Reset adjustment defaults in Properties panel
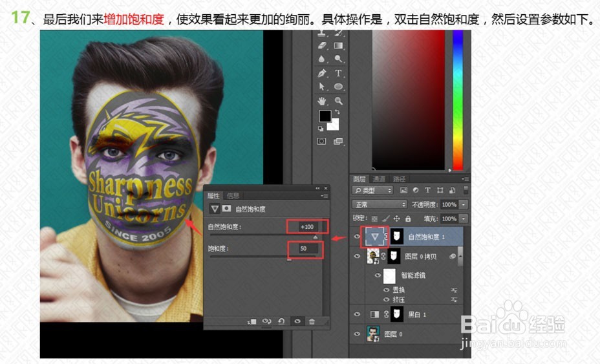 (281, 321)
